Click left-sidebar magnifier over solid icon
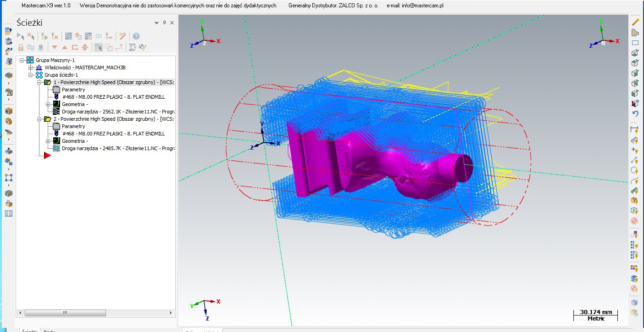644x332 pixels. pyautogui.click(x=9, y=203)
